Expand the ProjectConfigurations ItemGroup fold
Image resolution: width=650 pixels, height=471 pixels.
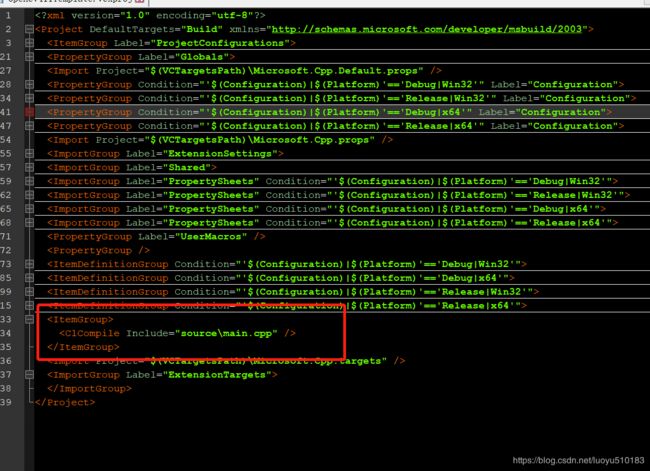pos(29,43)
